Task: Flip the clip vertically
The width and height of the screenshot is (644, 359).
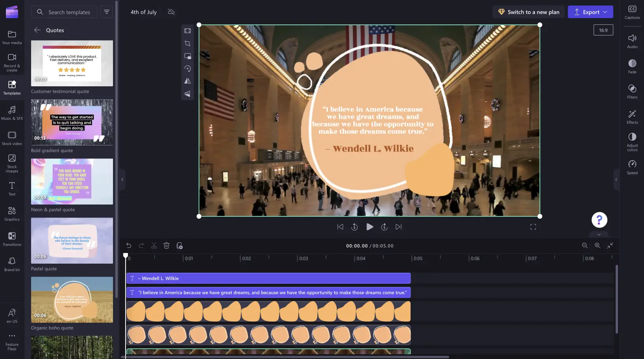Action: click(x=187, y=94)
